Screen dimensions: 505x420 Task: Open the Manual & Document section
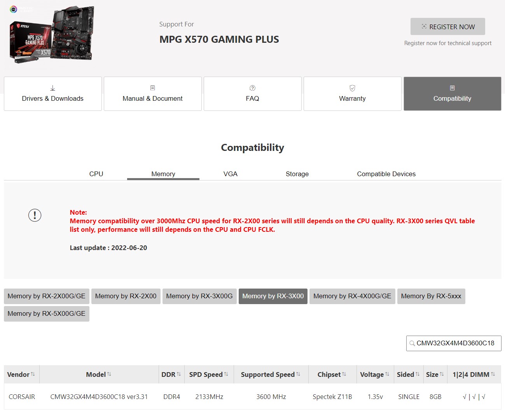pyautogui.click(x=153, y=94)
